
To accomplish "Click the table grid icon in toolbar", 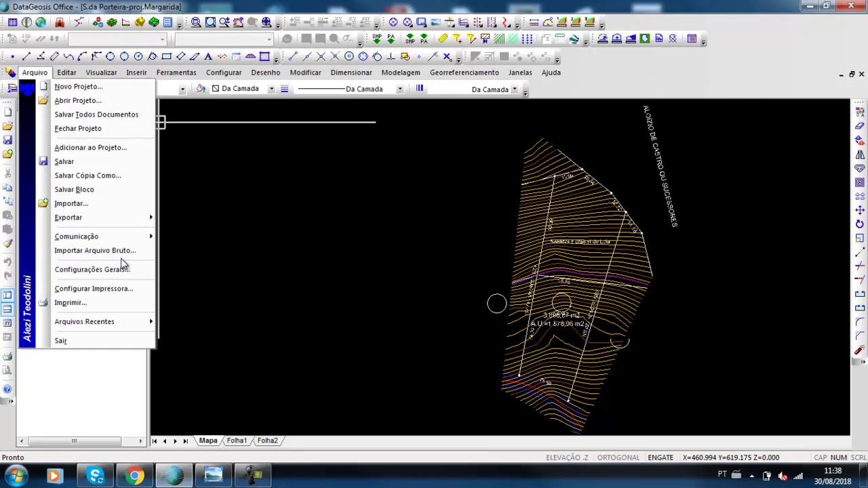I will point(12,22).
